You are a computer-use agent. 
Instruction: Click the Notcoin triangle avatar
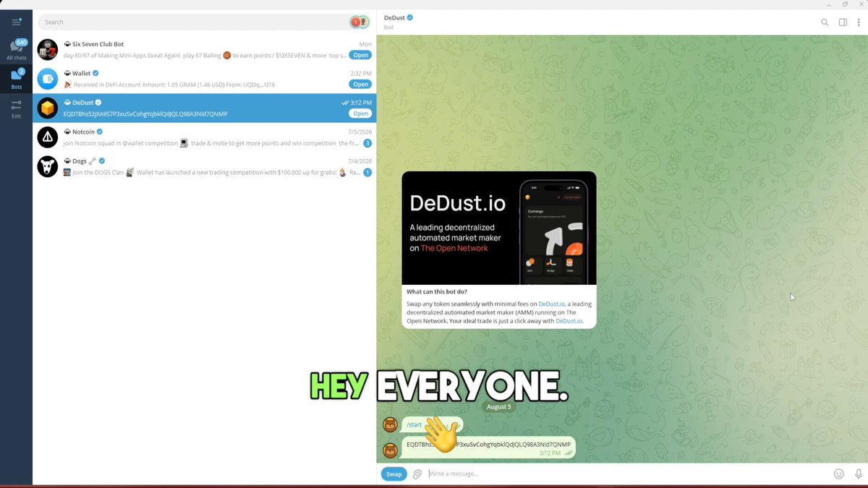pyautogui.click(x=48, y=137)
